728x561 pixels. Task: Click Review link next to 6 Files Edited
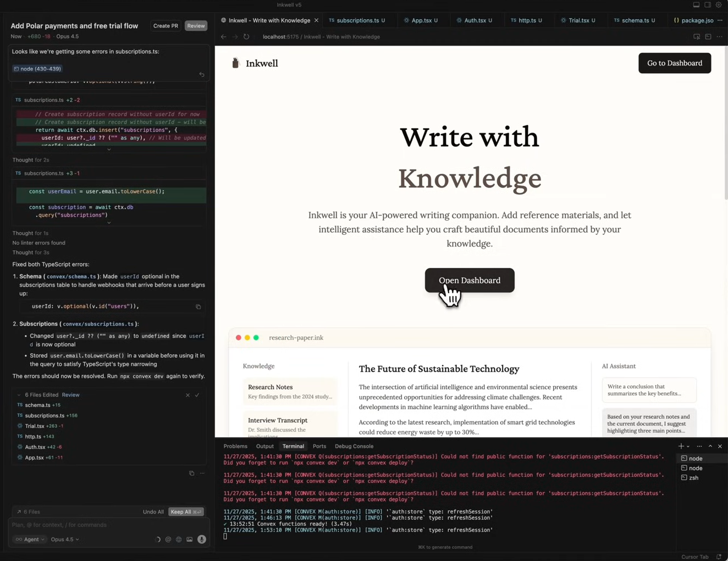[x=70, y=395]
